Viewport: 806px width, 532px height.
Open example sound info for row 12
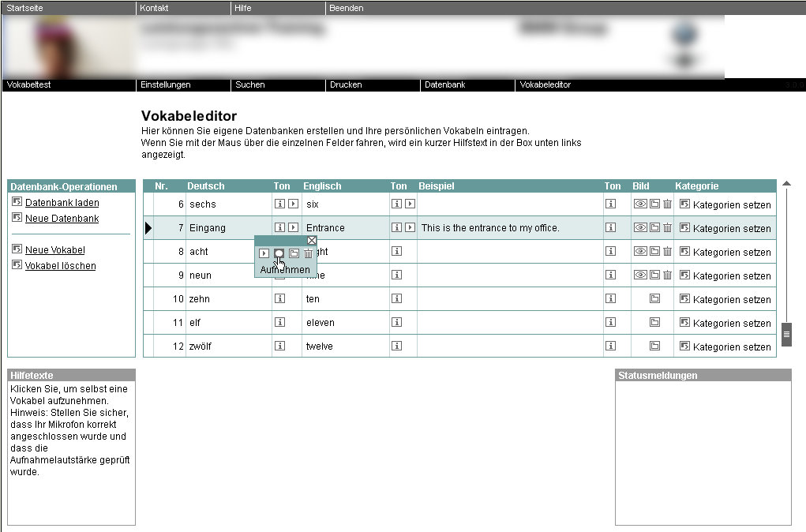click(x=610, y=347)
